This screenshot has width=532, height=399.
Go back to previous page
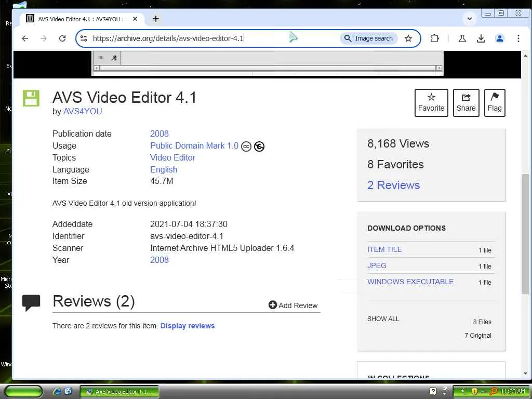click(25, 38)
